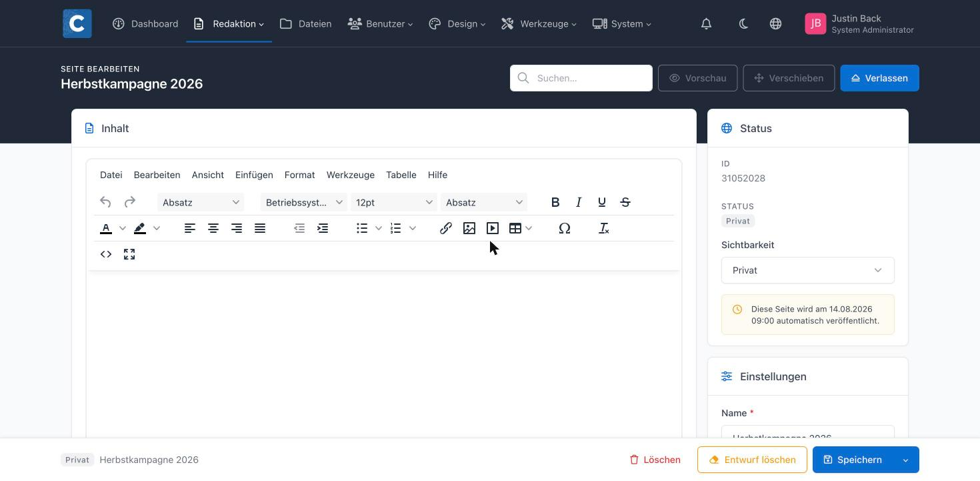This screenshot has width=980, height=481.
Task: Align text left
Action: click(190, 228)
